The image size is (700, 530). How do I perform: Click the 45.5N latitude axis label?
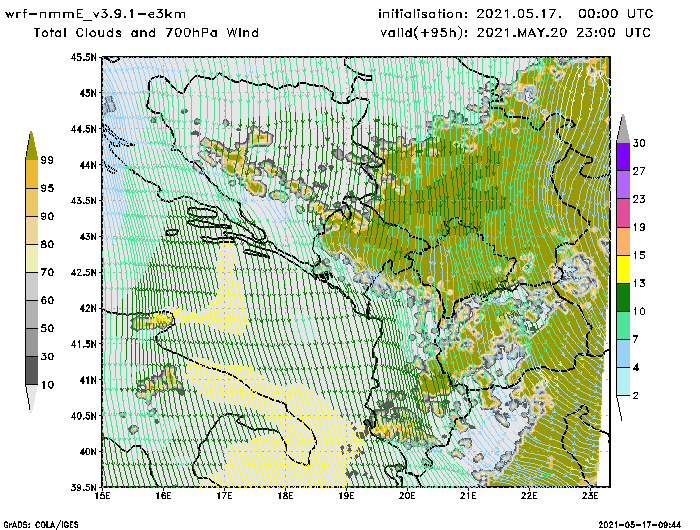pos(83,57)
